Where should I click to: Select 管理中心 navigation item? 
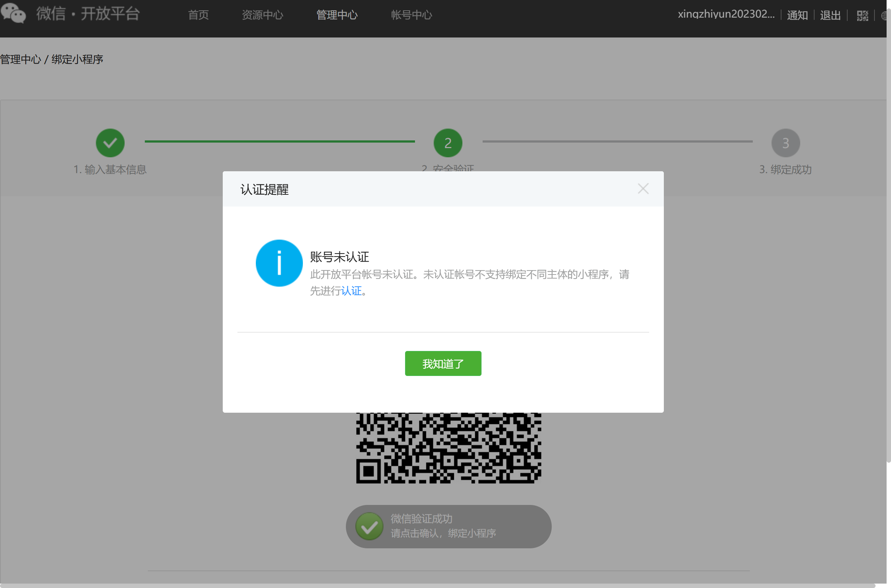337,15
